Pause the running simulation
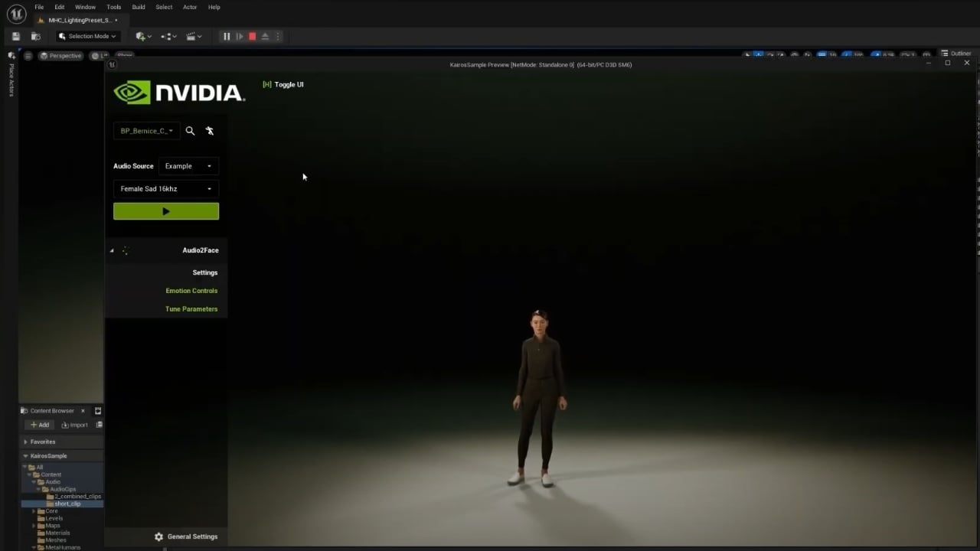The height and width of the screenshot is (551, 980). point(226,36)
